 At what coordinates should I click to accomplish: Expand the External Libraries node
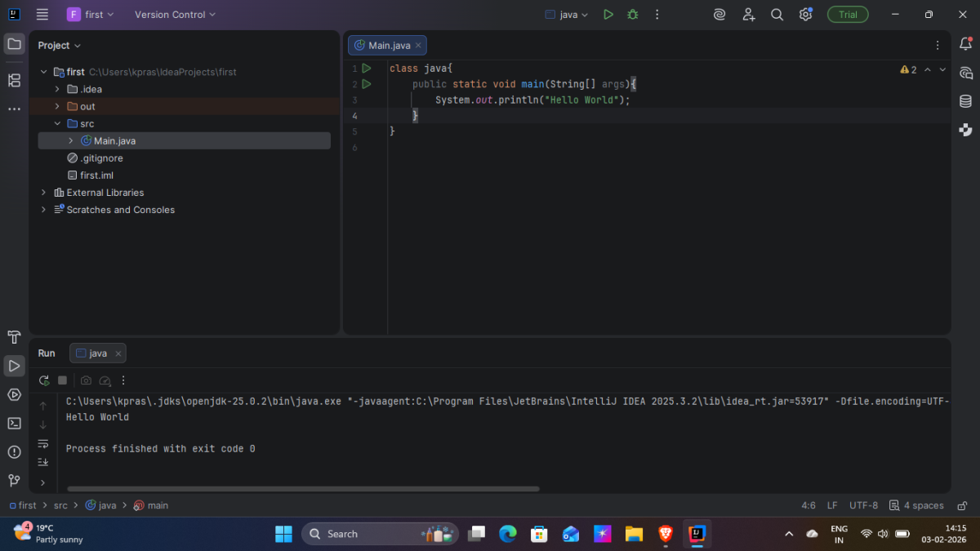click(44, 193)
